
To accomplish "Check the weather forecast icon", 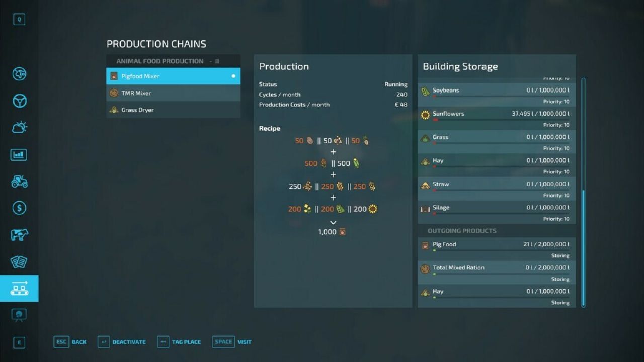I will [19, 127].
